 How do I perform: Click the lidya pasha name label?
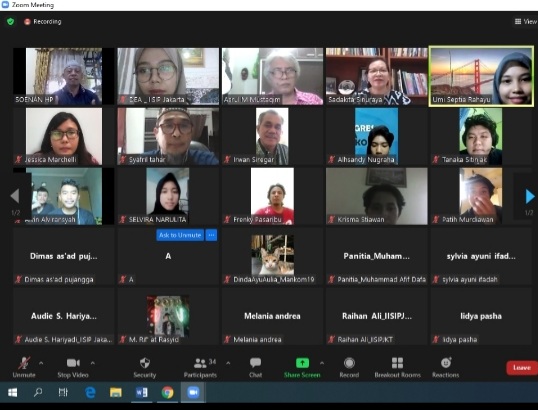click(x=460, y=340)
